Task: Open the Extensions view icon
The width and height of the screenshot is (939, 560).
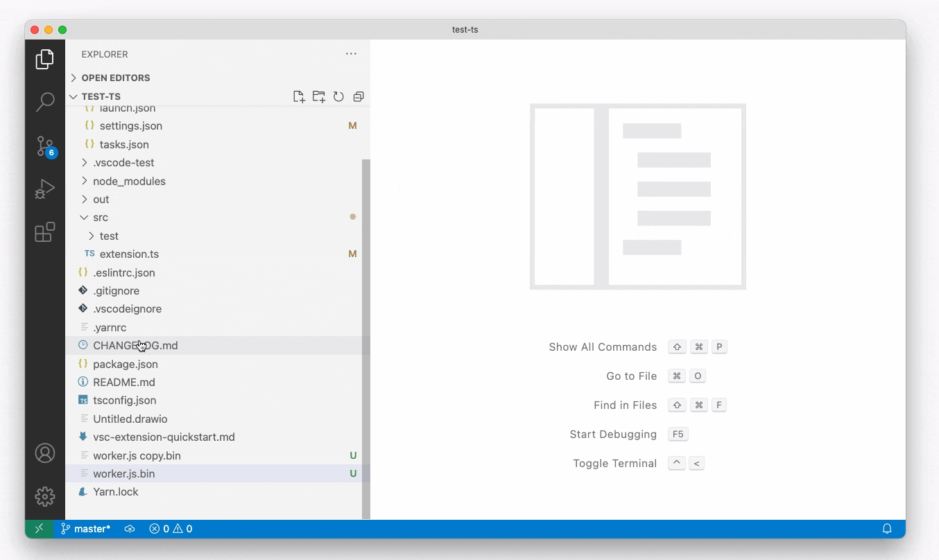Action: 44,232
